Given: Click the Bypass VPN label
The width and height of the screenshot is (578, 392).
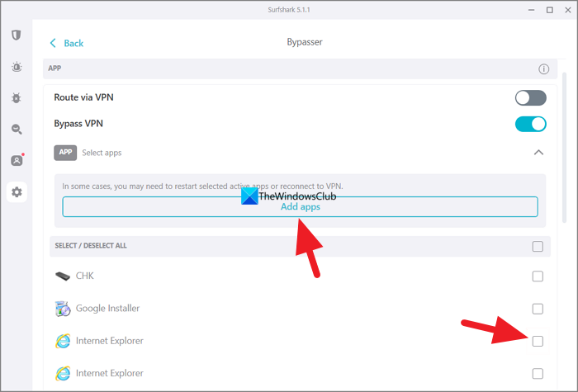Looking at the screenshot, I should pyautogui.click(x=78, y=124).
